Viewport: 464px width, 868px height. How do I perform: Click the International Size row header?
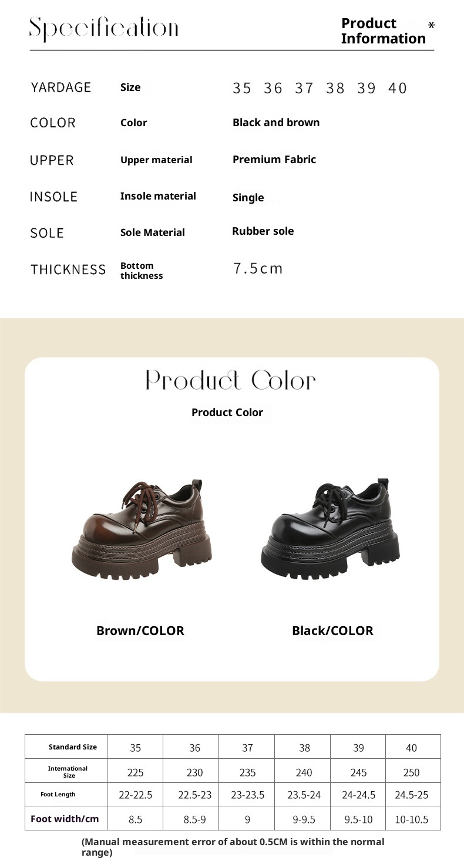point(68,772)
